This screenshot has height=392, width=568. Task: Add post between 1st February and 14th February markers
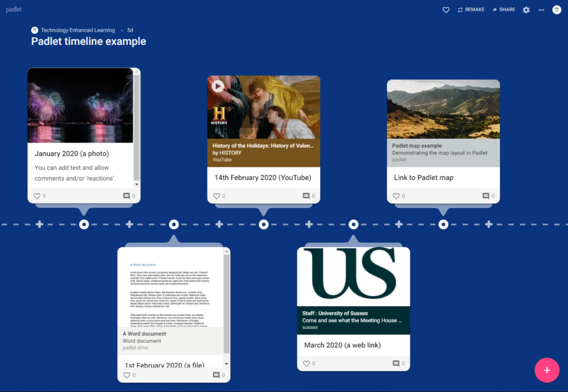click(x=219, y=225)
